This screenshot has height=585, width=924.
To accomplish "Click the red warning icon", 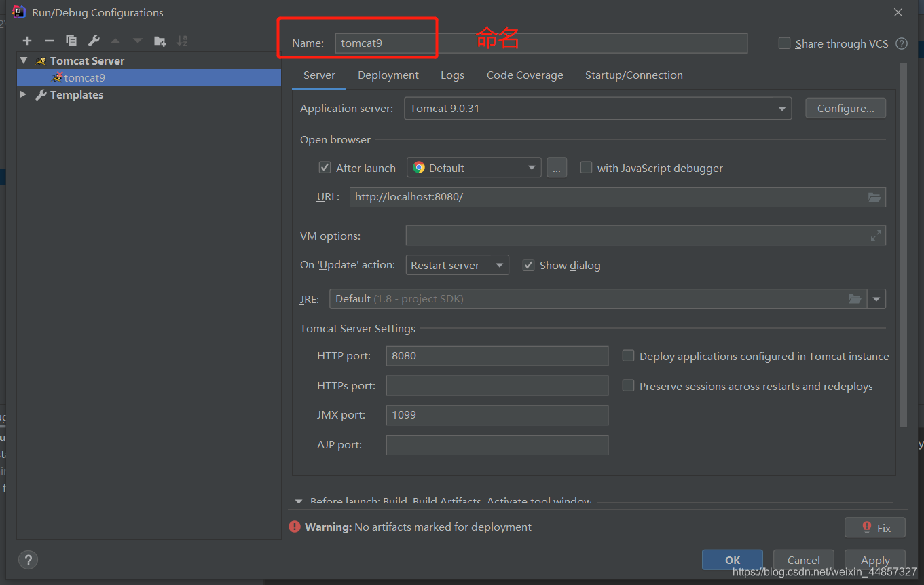I will coord(295,527).
